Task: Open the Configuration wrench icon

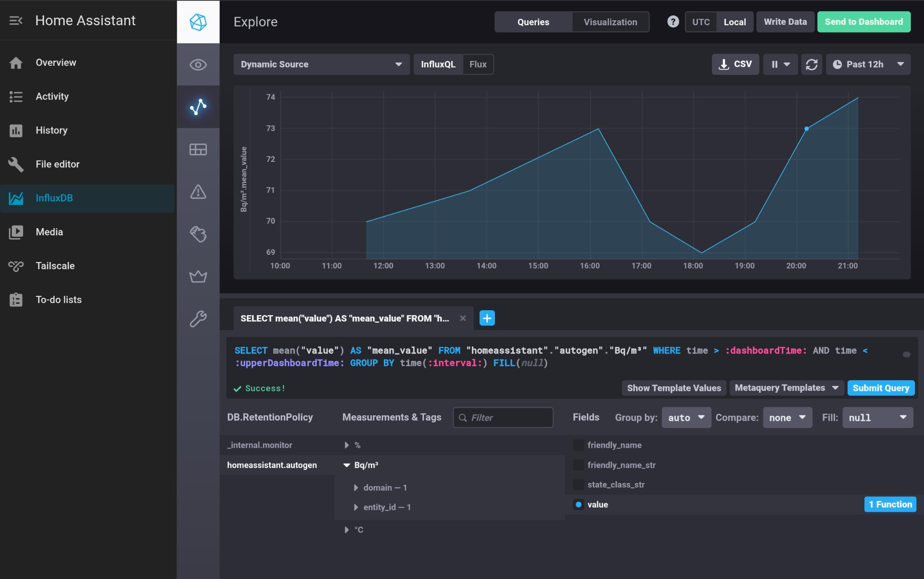Action: pyautogui.click(x=198, y=319)
